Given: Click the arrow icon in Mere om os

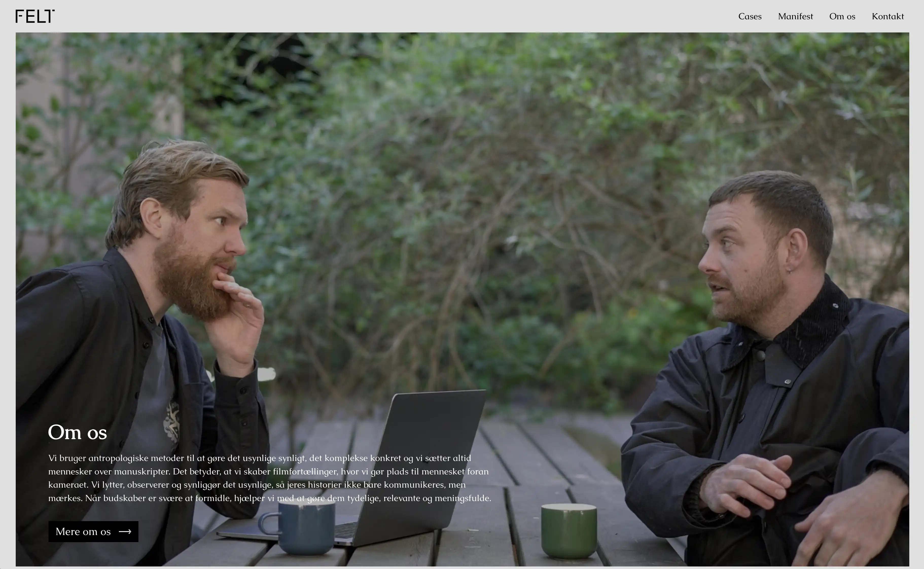Looking at the screenshot, I should [125, 531].
